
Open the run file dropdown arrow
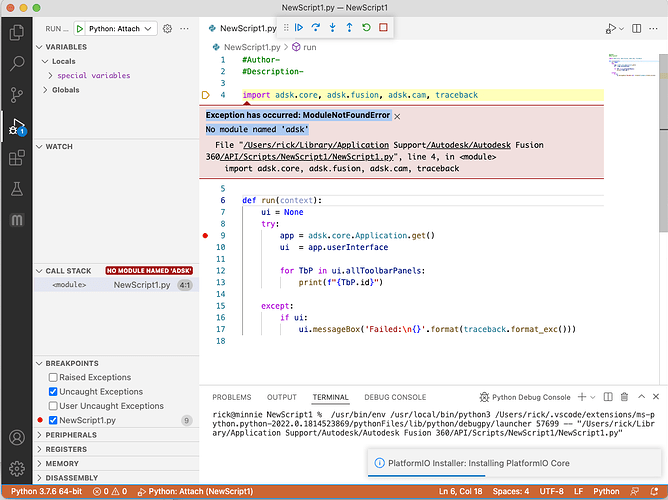(621, 29)
